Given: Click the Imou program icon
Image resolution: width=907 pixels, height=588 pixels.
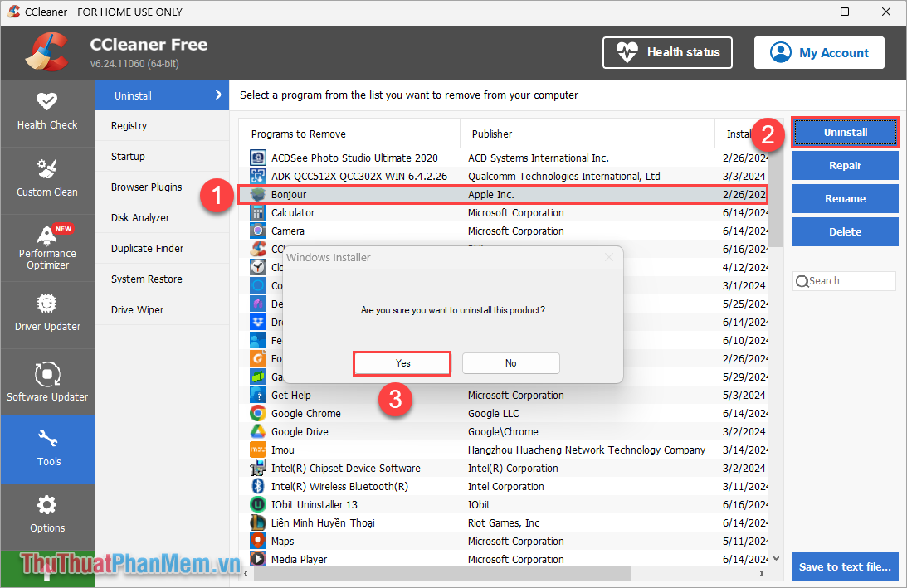Looking at the screenshot, I should point(257,450).
